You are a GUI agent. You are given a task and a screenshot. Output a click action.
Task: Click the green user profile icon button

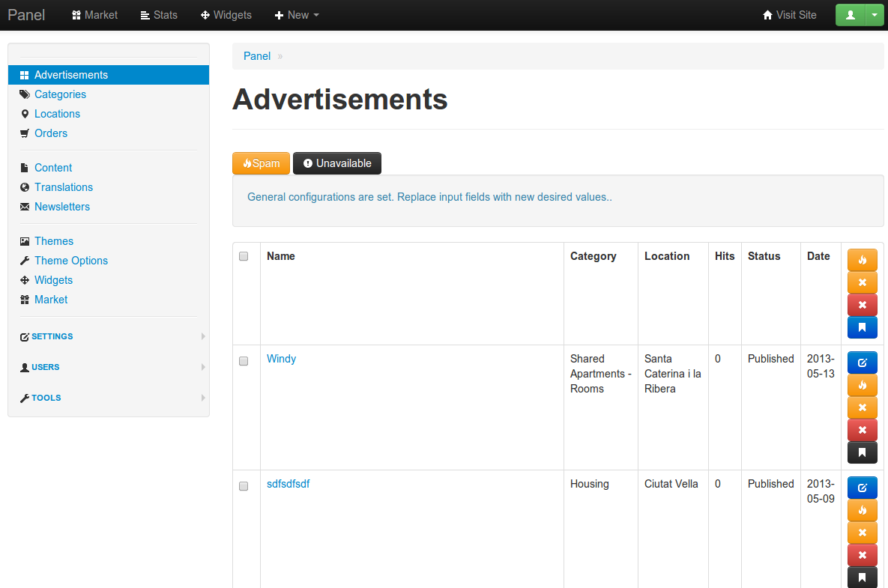[851, 15]
